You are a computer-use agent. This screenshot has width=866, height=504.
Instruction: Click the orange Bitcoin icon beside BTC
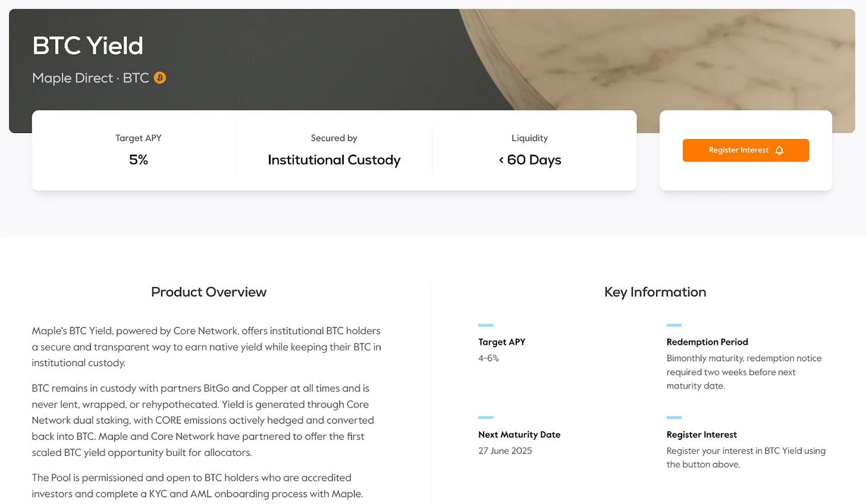[x=160, y=78]
